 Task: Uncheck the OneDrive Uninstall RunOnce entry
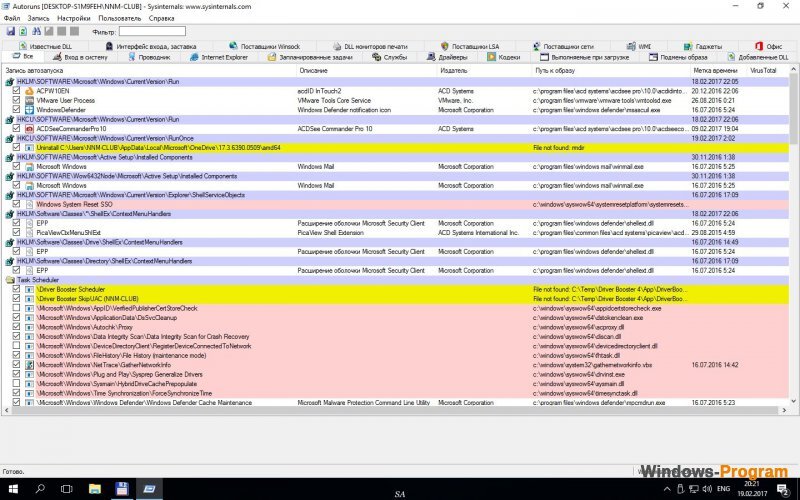[x=16, y=147]
